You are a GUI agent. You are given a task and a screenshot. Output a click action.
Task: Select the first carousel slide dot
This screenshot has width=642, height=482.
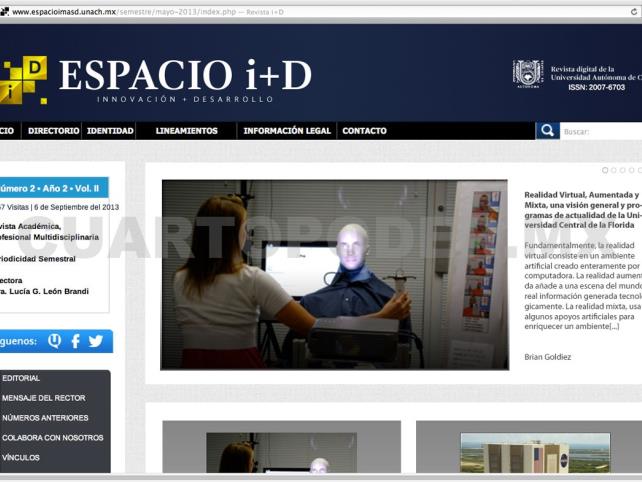605,170
